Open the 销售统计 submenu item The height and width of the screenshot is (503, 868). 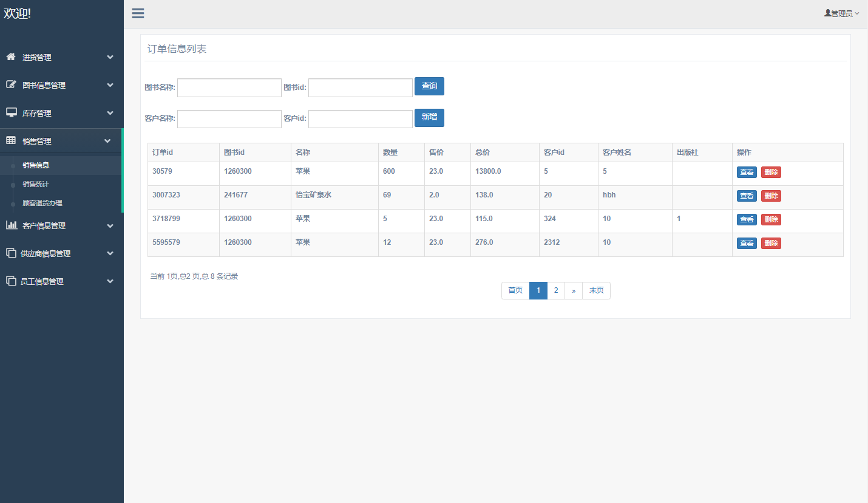tap(36, 184)
